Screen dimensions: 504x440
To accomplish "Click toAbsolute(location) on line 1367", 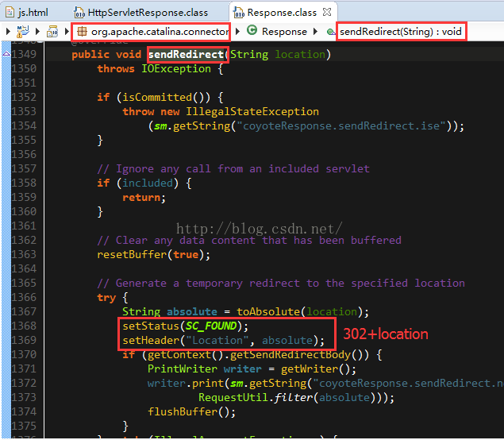I will click(299, 311).
